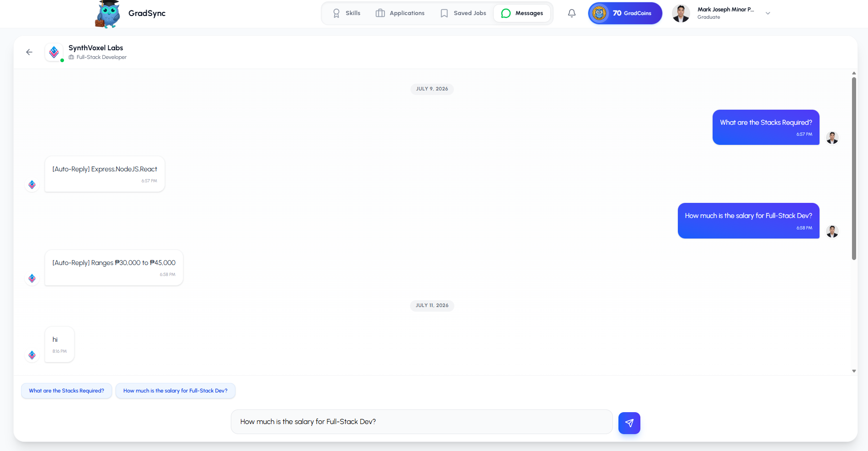Click the GradCoins coin icon
The height and width of the screenshot is (451, 868).
[599, 13]
